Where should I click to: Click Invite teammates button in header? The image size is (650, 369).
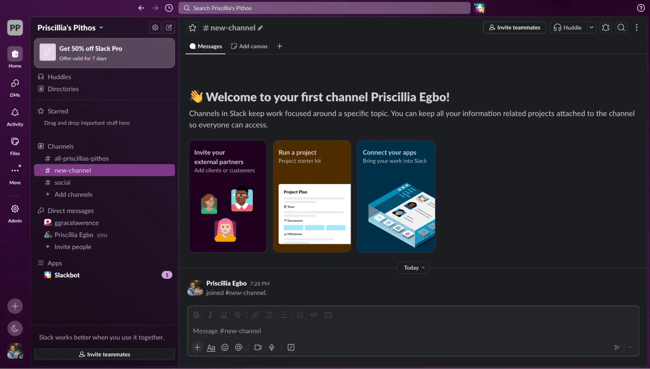click(514, 28)
